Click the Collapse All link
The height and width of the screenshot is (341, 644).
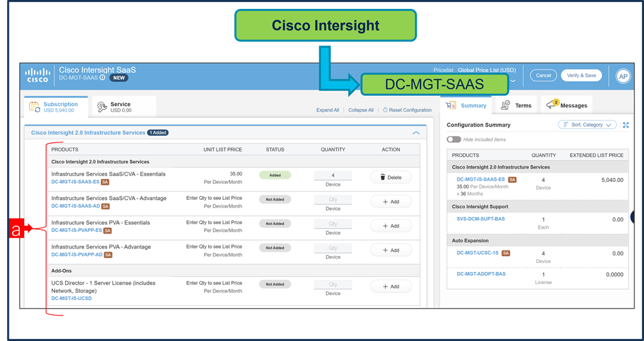(x=361, y=110)
